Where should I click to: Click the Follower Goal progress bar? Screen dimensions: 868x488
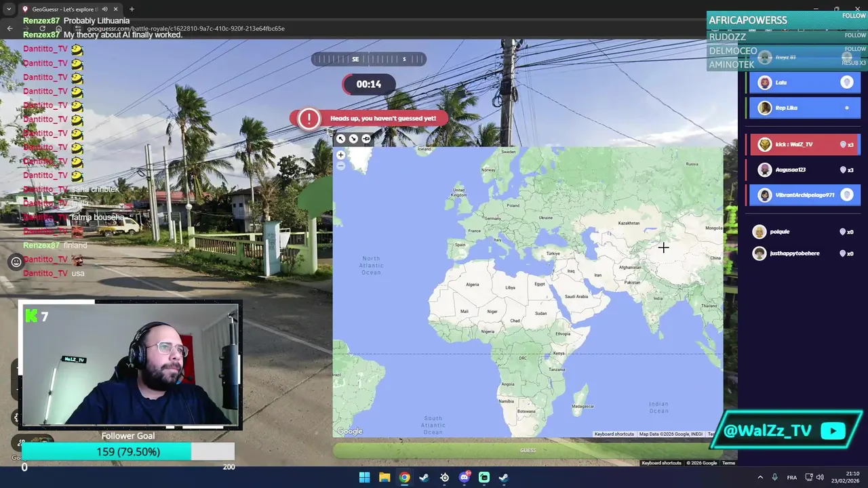128,452
